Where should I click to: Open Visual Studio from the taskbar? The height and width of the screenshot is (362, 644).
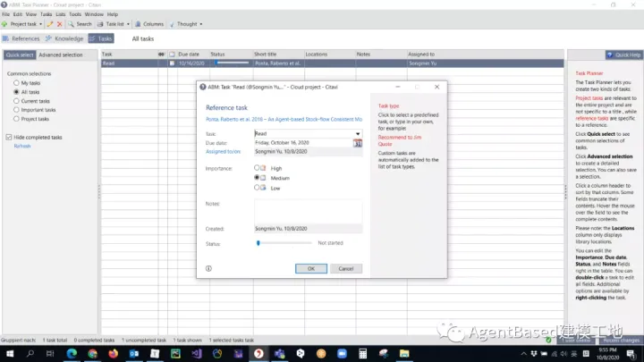click(196, 353)
